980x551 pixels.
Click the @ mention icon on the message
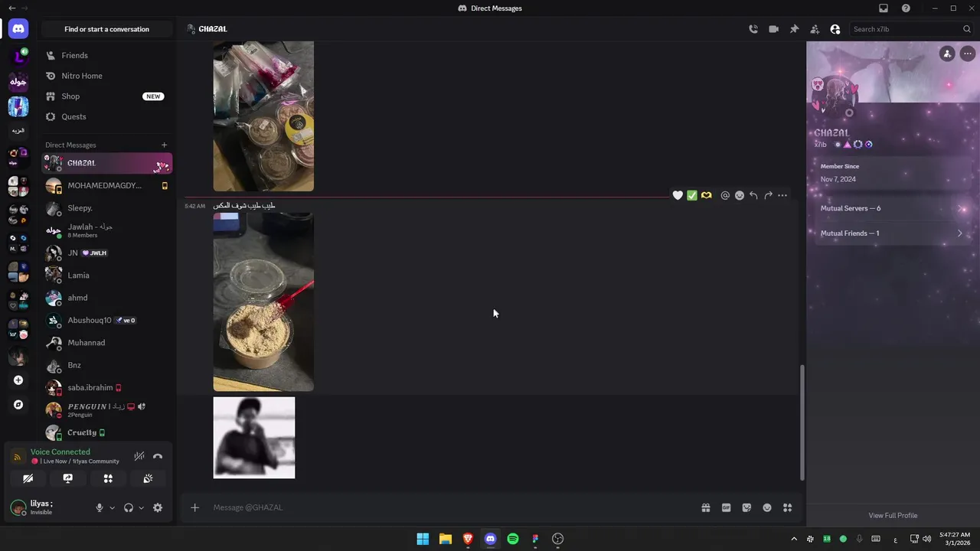(x=725, y=196)
